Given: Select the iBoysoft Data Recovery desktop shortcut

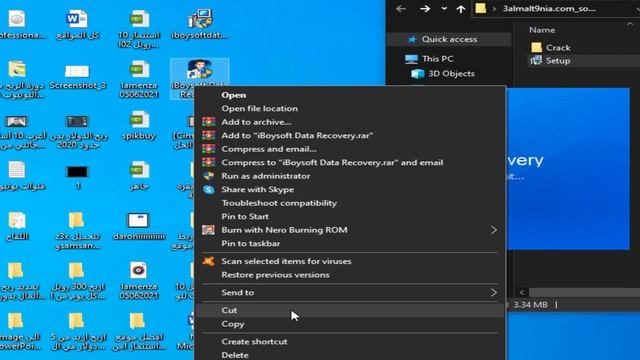Looking at the screenshot, I should 200,78.
